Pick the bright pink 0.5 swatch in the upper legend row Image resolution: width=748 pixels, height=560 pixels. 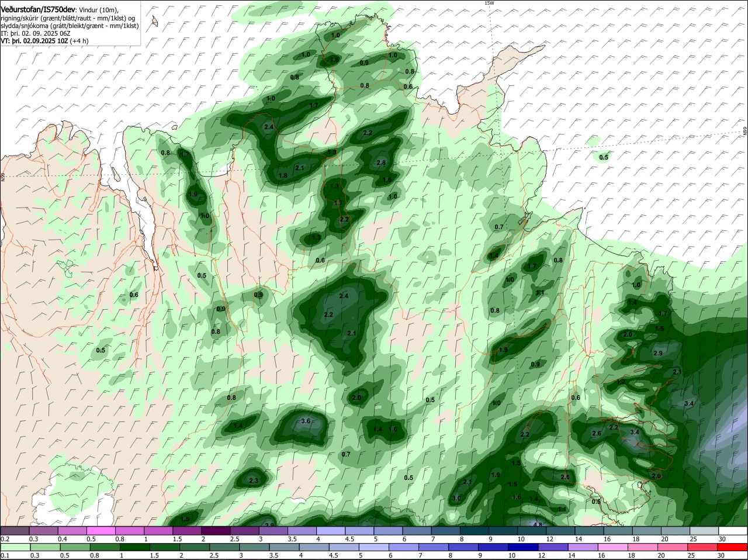tap(101, 531)
